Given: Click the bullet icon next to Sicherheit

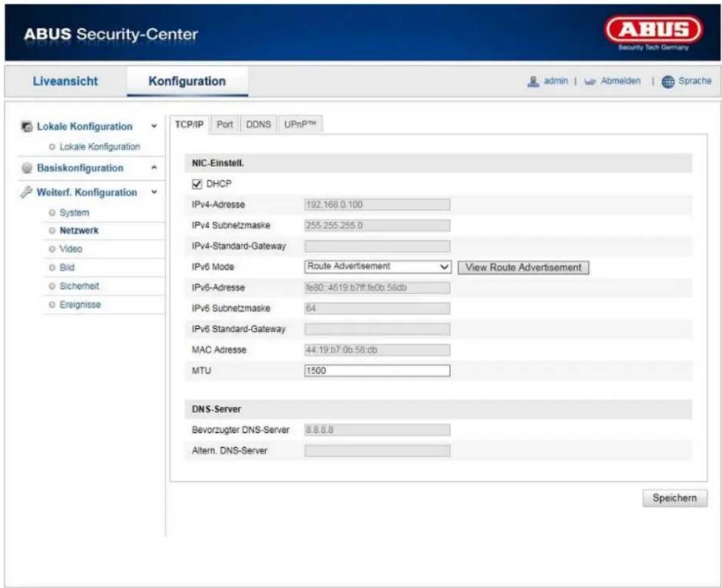Looking at the screenshot, I should pyautogui.click(x=52, y=286).
